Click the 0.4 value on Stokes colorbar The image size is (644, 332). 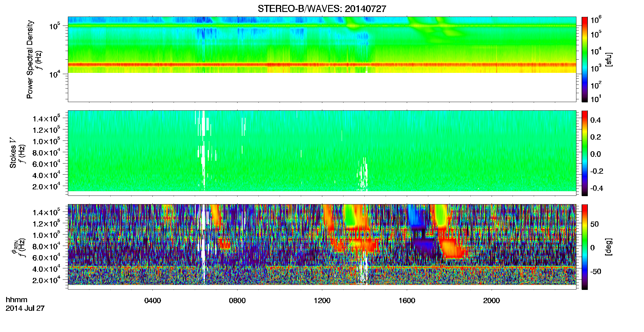596,120
